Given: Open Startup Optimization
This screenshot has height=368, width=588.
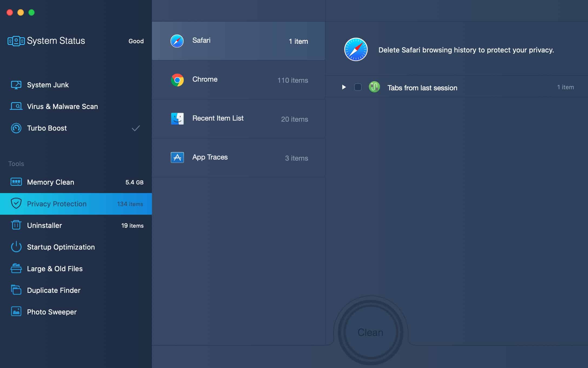Looking at the screenshot, I should click(x=61, y=247).
